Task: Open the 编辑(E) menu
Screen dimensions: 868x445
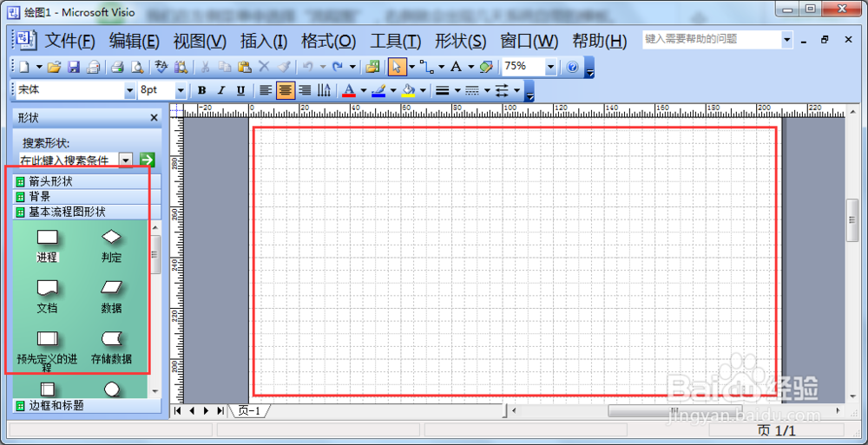Action: pos(134,41)
